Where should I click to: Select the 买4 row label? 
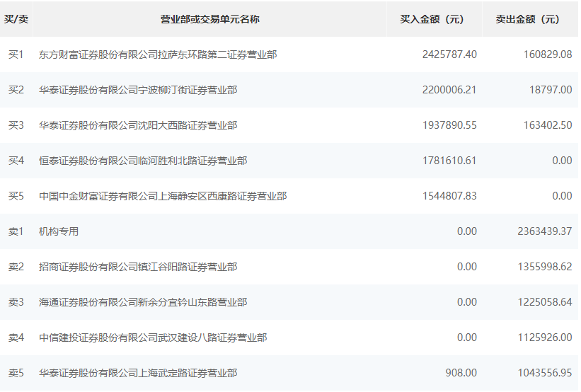(x=16, y=161)
